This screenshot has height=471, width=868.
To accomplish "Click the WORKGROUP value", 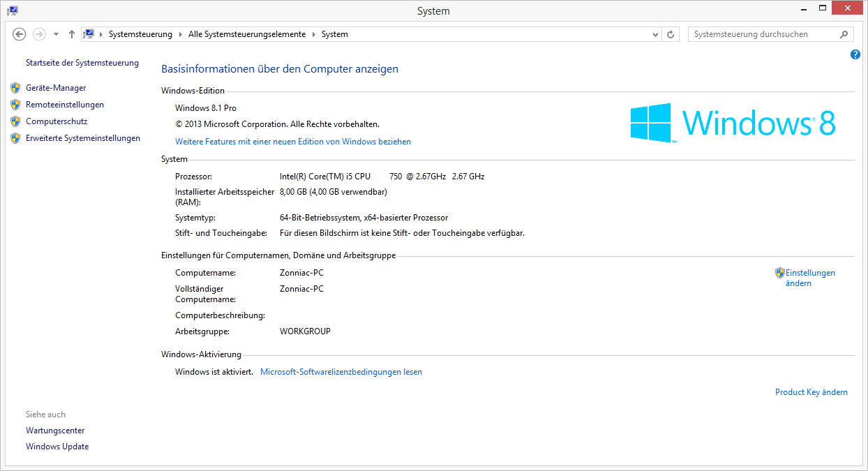I will click(305, 331).
